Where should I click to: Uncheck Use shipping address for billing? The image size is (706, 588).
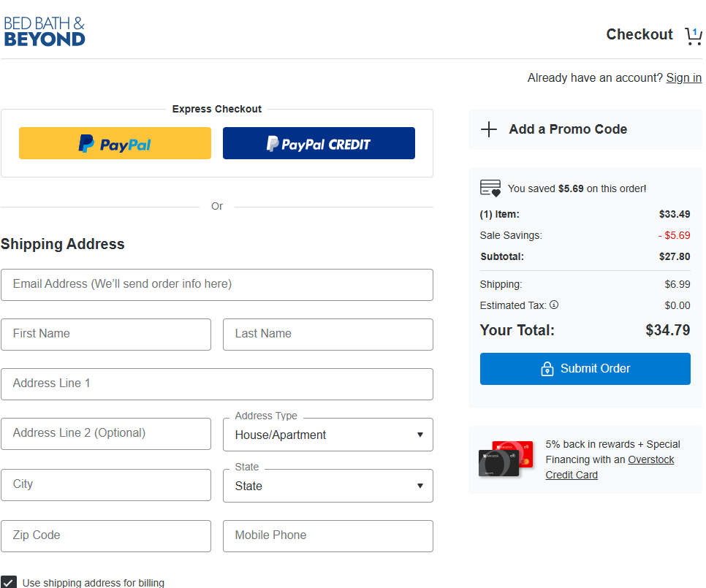click(9, 582)
